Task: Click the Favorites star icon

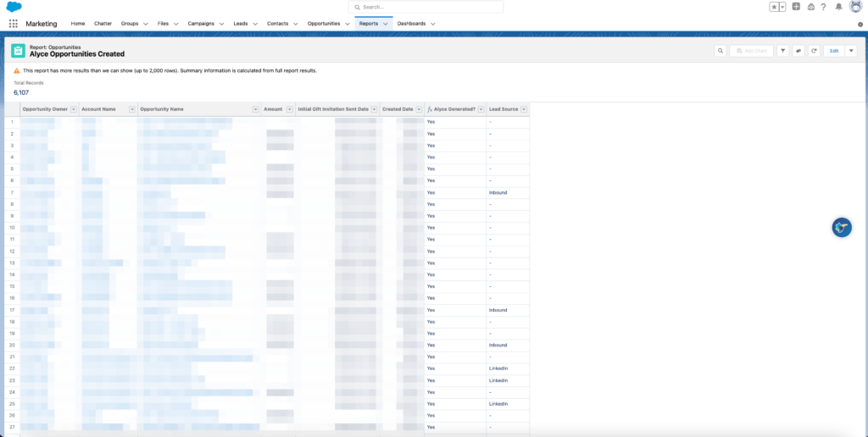Action: pyautogui.click(x=774, y=7)
